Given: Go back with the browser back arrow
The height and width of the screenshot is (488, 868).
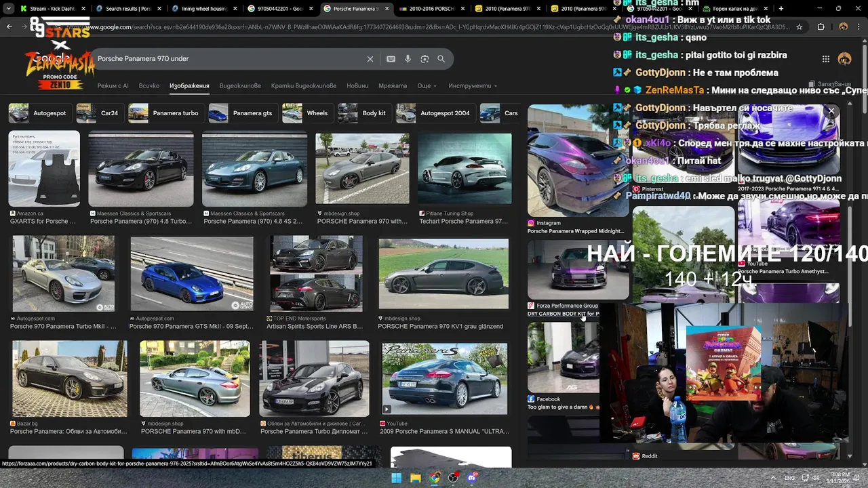Looking at the screenshot, I should pyautogui.click(x=9, y=27).
